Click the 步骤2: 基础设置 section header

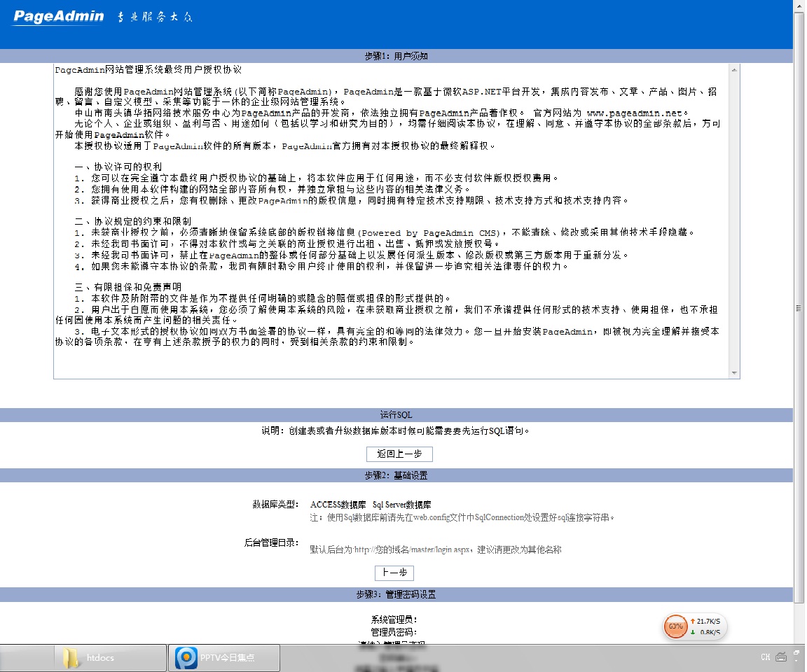pos(396,475)
